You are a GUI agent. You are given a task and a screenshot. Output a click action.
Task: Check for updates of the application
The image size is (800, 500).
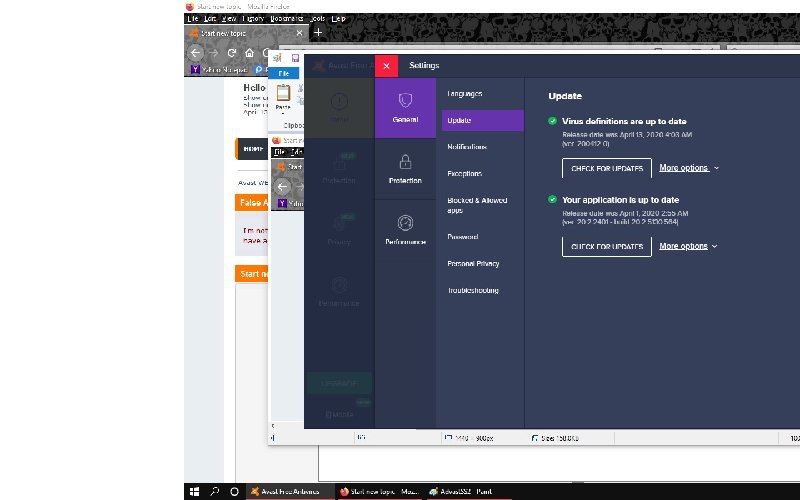(607, 246)
